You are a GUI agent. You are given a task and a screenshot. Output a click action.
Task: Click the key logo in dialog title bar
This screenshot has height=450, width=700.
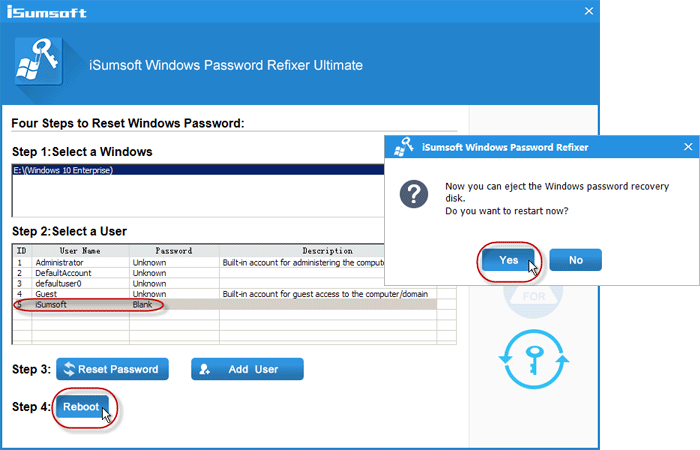[404, 147]
